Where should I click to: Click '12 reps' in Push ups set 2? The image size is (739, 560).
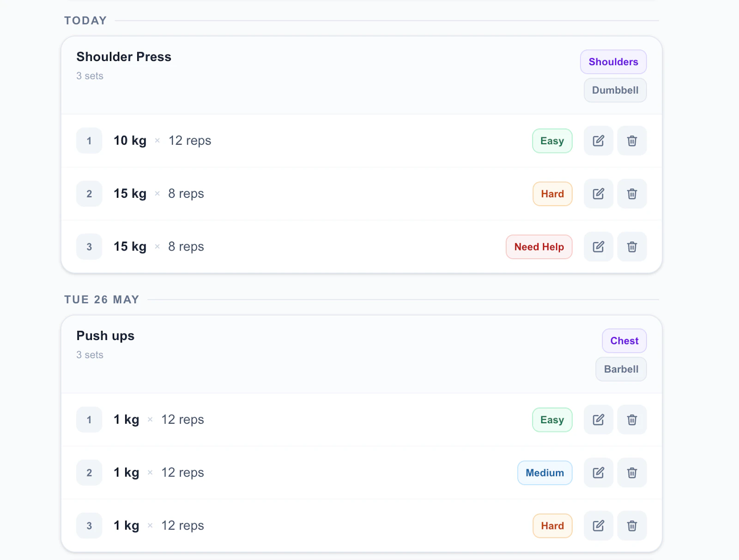(182, 473)
